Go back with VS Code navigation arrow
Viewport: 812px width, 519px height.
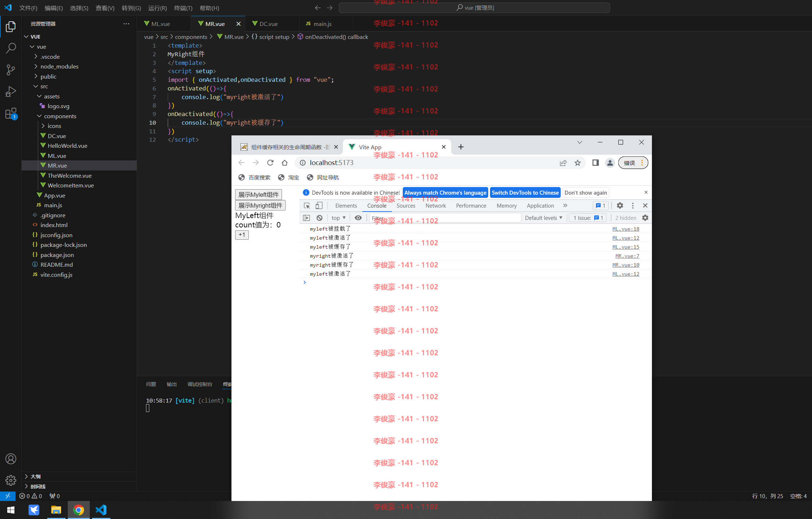point(318,8)
